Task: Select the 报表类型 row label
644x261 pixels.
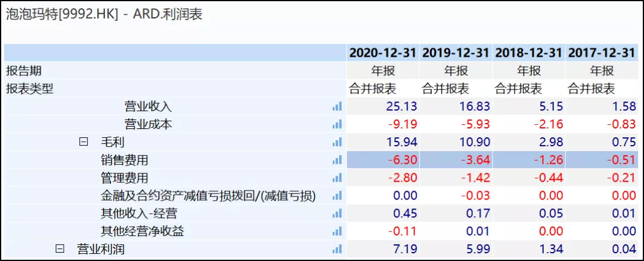Action: (30, 89)
